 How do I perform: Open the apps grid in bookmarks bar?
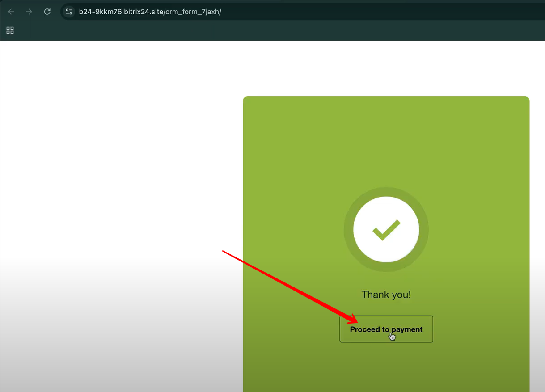point(10,30)
